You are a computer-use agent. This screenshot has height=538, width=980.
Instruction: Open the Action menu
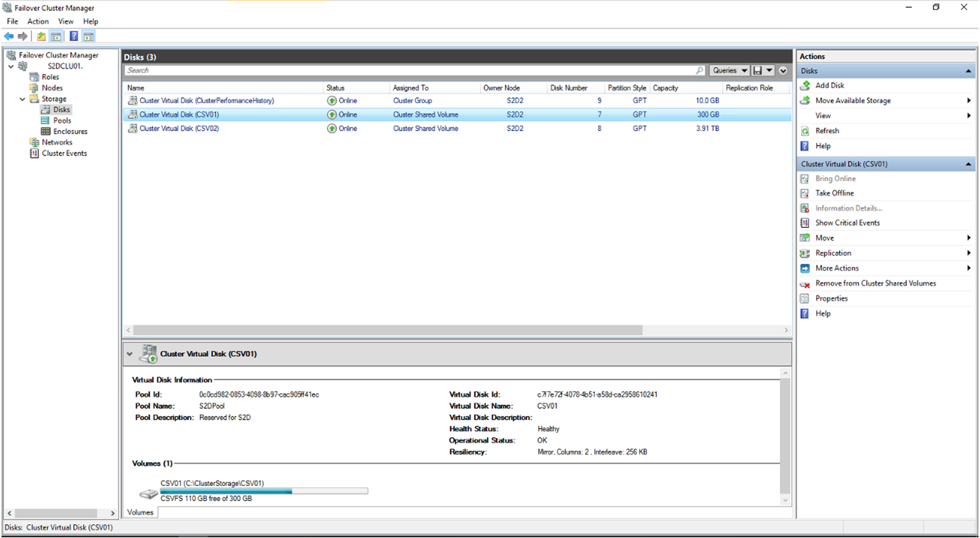pos(38,22)
